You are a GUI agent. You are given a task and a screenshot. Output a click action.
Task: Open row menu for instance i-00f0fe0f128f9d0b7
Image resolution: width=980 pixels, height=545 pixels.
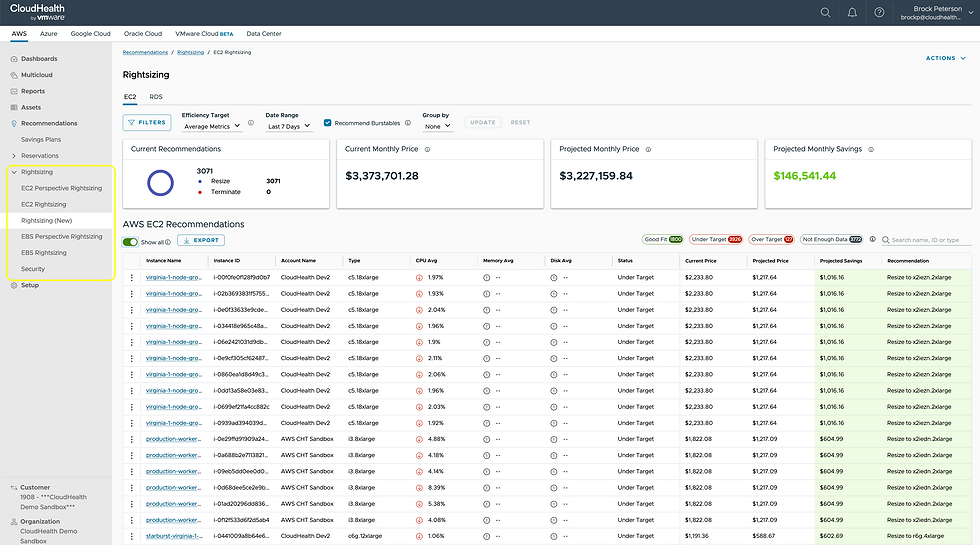click(x=131, y=278)
